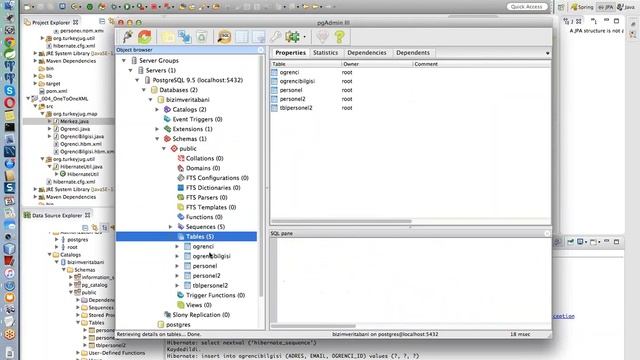Switch to the Java perspective in Eclipse
This screenshot has height=360, width=640.
626,7
